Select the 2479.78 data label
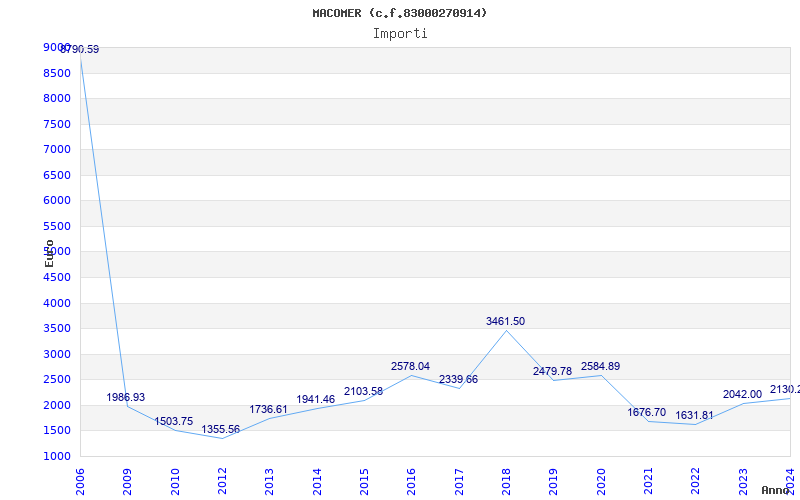This screenshot has width=800, height=500. [553, 371]
